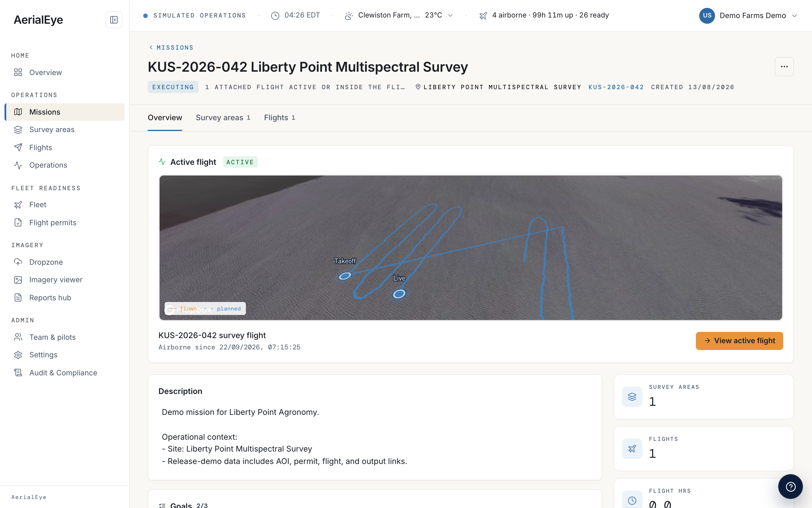Viewport: 812px width, 508px height.
Task: Switch to the Survey areas tab
Action: (223, 118)
